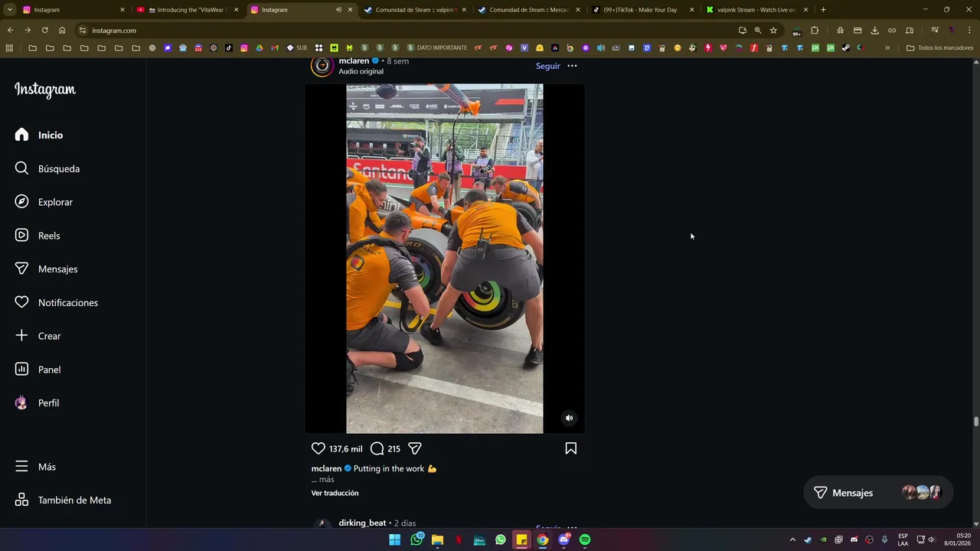This screenshot has height=551, width=980.
Task: Click browser back arrow
Action: (x=10, y=30)
